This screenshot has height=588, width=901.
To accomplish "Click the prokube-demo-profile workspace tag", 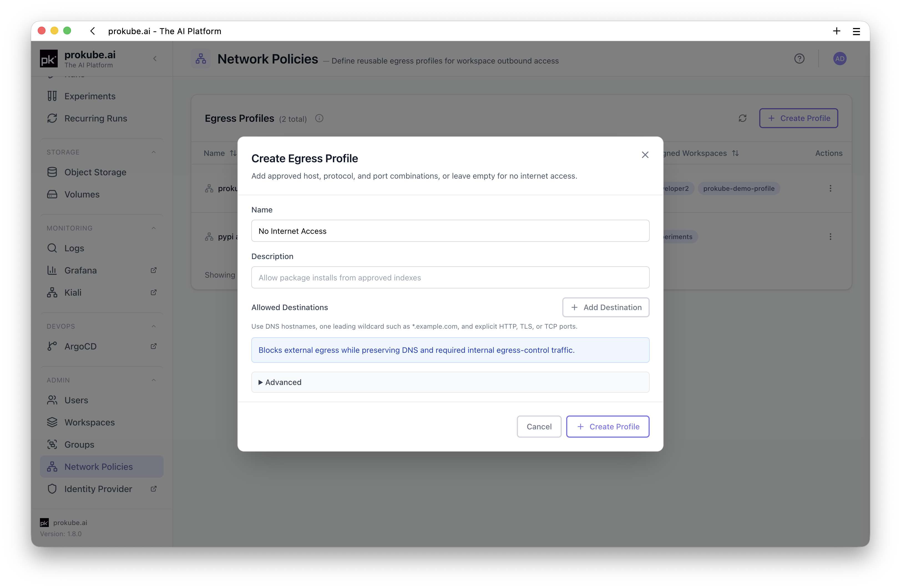I will 739,189.
